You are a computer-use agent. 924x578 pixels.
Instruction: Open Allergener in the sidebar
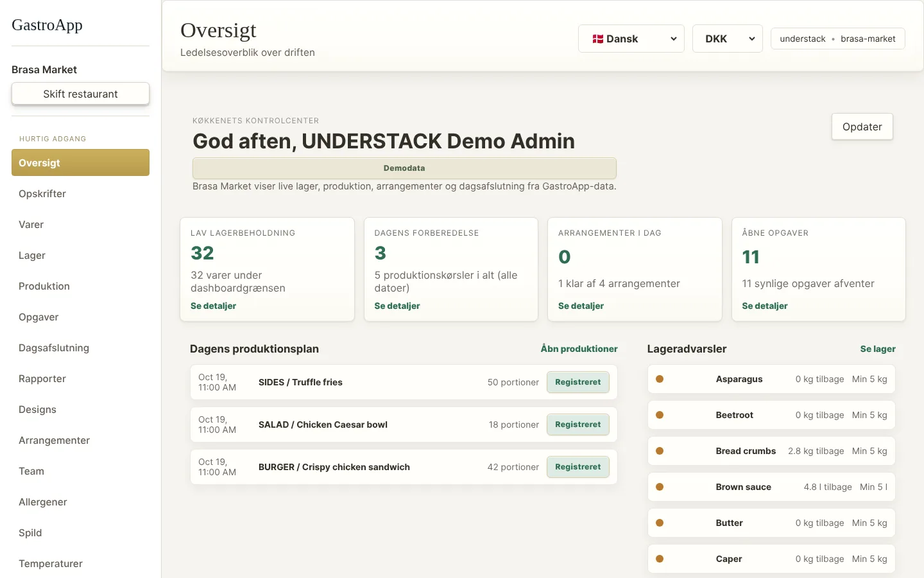point(80,502)
